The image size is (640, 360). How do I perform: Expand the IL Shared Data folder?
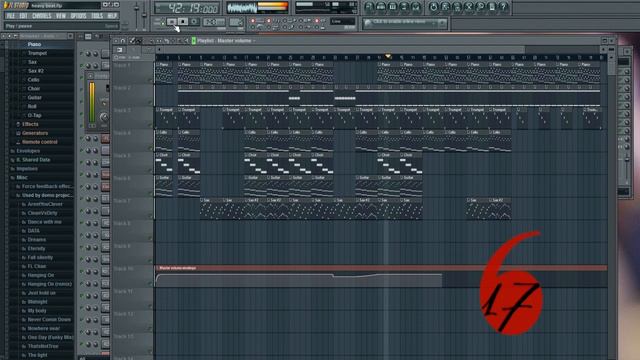click(x=33, y=160)
